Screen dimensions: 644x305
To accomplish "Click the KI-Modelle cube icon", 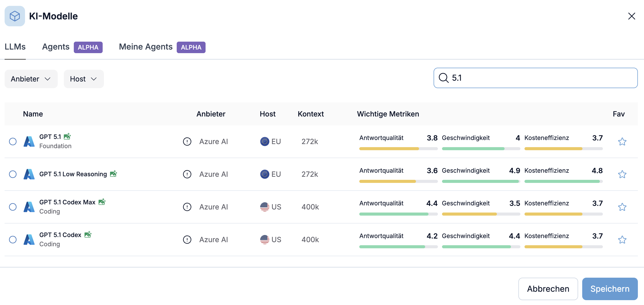I will [x=15, y=16].
